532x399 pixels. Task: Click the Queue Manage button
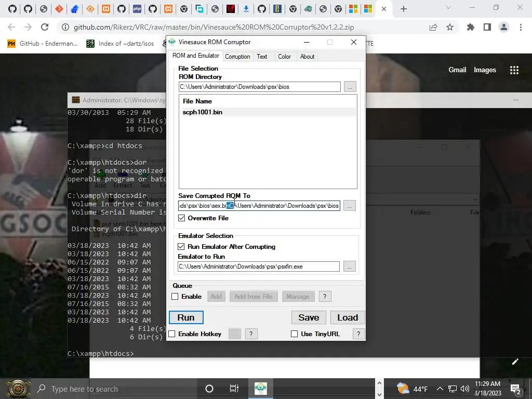298,297
